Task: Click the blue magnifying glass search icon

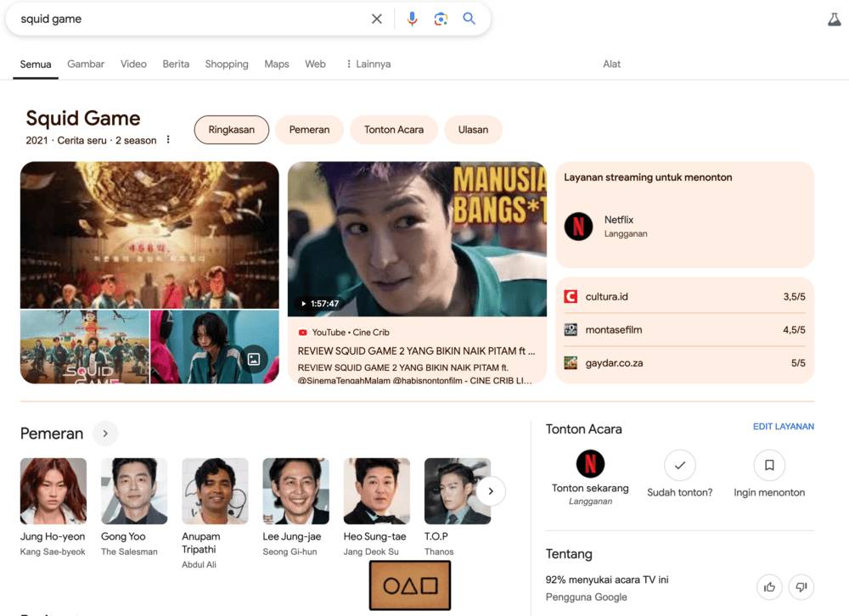Action: (469, 19)
